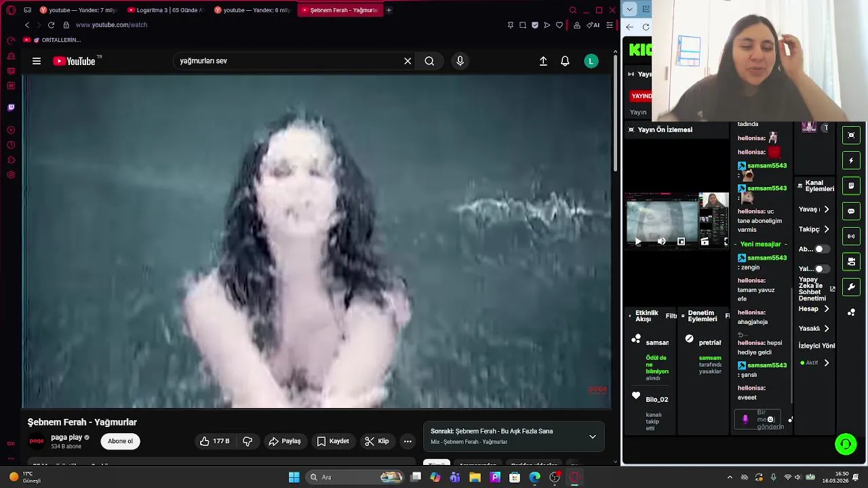Go back in browser history

point(27,25)
